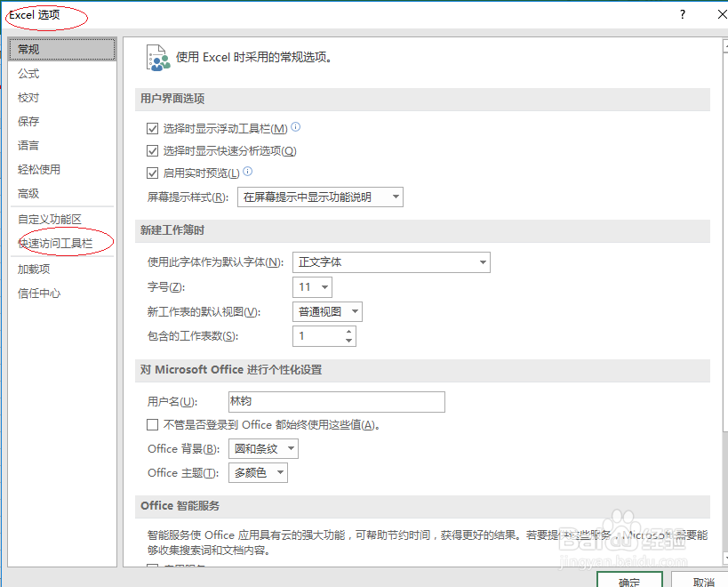The width and height of the screenshot is (728, 587).
Task: Toggle 选择时显示快速分析选项 checkbox
Action: pyautogui.click(x=152, y=150)
